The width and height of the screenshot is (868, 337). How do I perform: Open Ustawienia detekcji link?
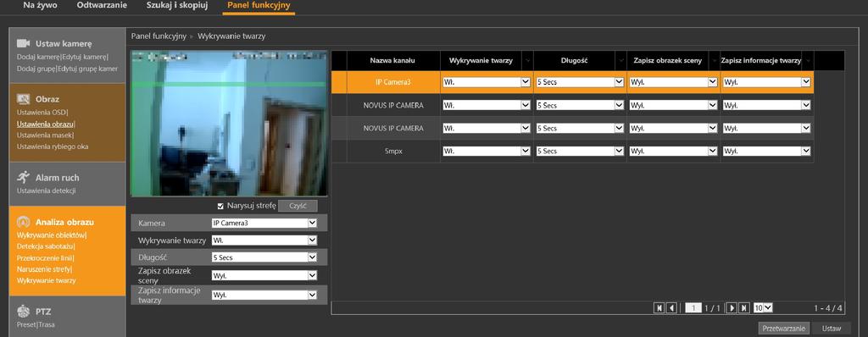[x=46, y=191]
